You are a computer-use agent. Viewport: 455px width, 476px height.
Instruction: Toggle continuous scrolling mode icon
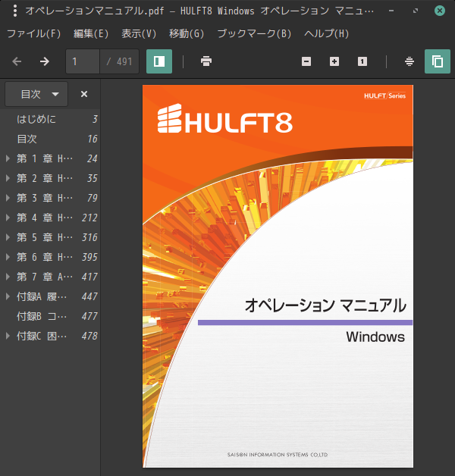pos(409,61)
